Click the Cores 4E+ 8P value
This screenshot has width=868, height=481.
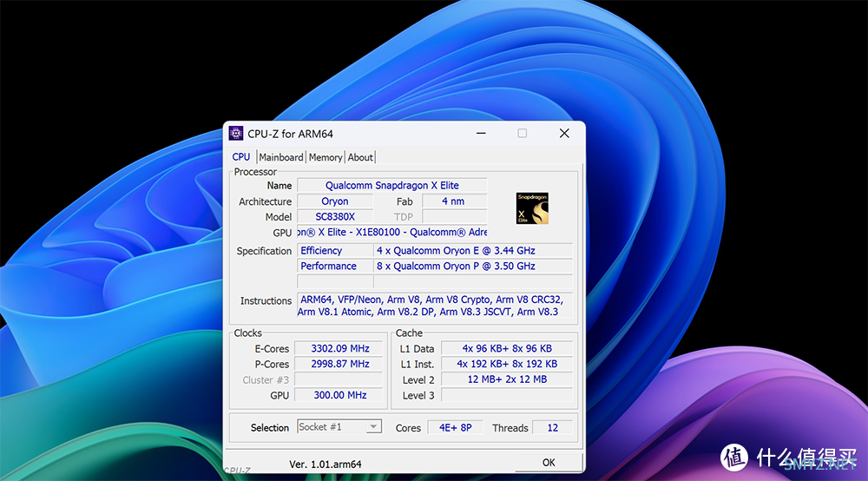coord(455,428)
